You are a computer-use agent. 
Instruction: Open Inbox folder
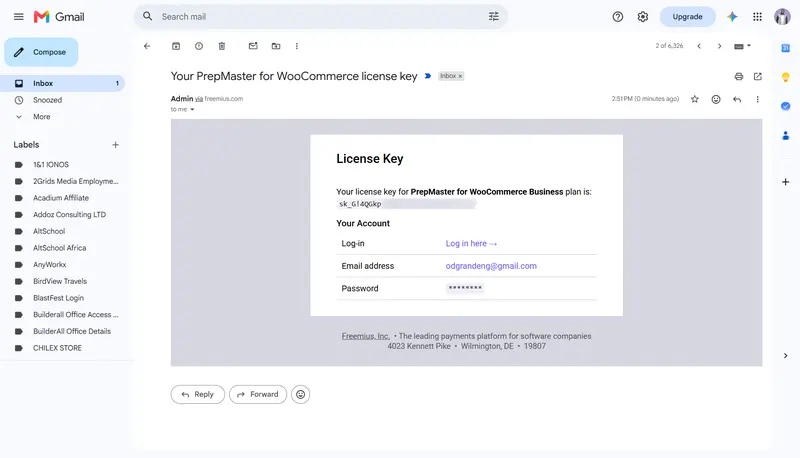62,83
